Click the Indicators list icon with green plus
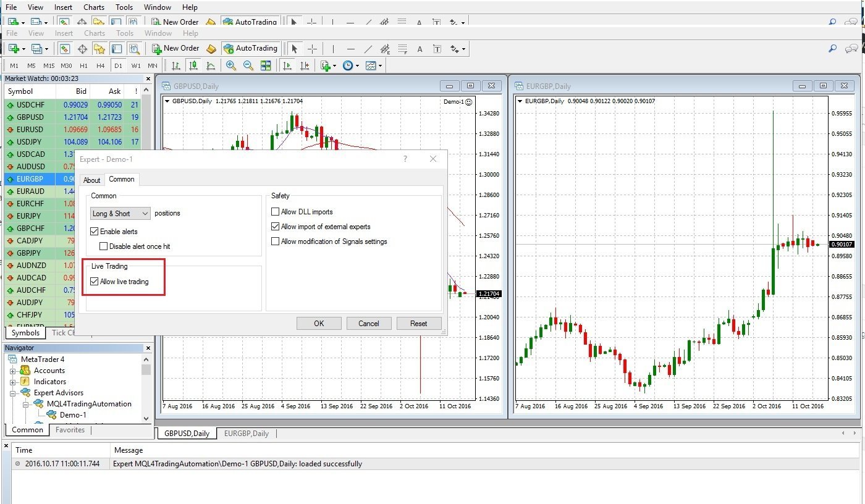The image size is (865, 504). click(326, 65)
